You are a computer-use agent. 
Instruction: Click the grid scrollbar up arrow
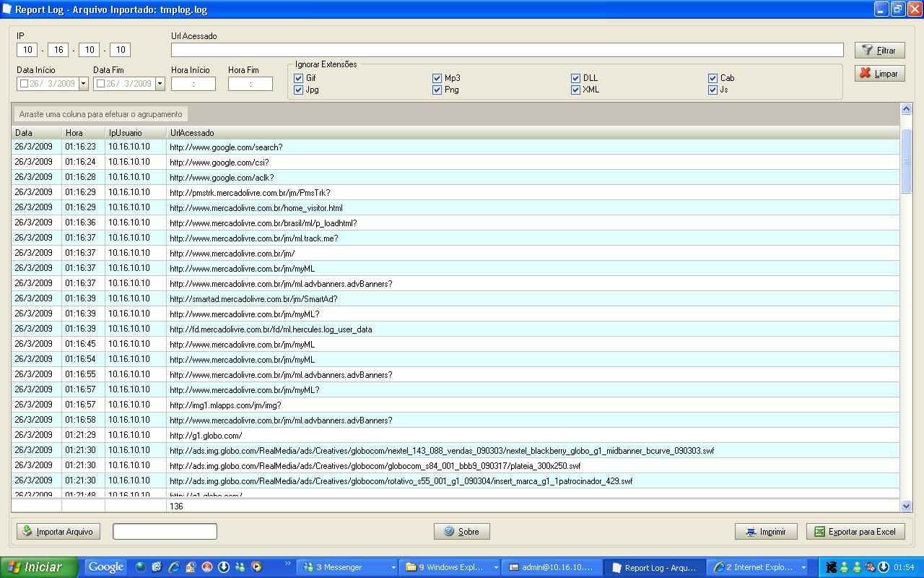[907, 109]
